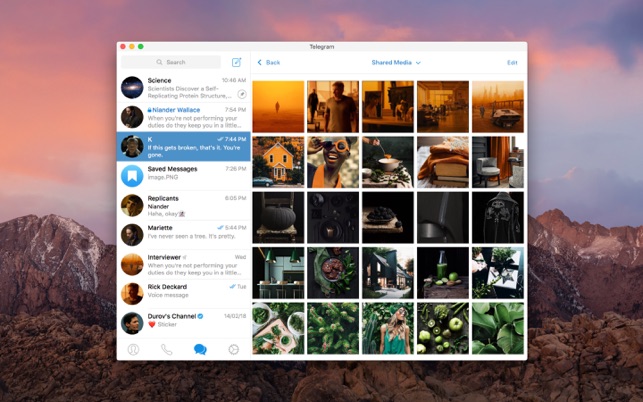
Task: Open the Interviewer chat
Action: tap(184, 264)
